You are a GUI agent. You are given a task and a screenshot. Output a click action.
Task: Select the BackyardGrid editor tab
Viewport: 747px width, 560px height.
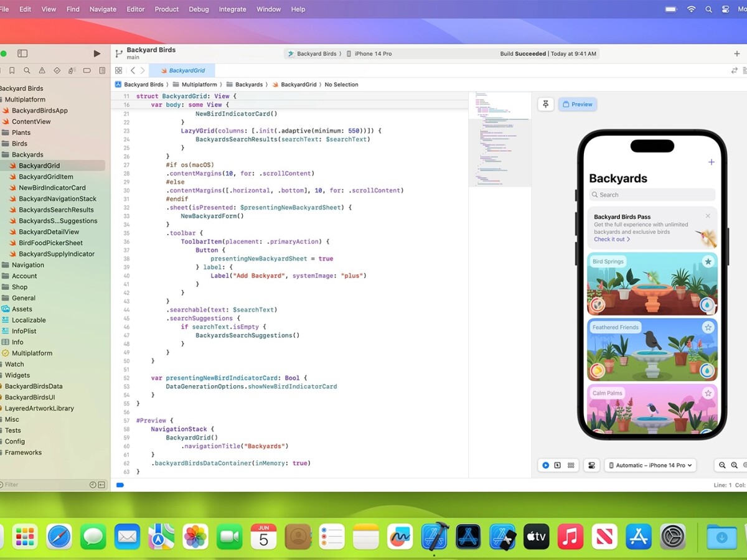[182, 71]
